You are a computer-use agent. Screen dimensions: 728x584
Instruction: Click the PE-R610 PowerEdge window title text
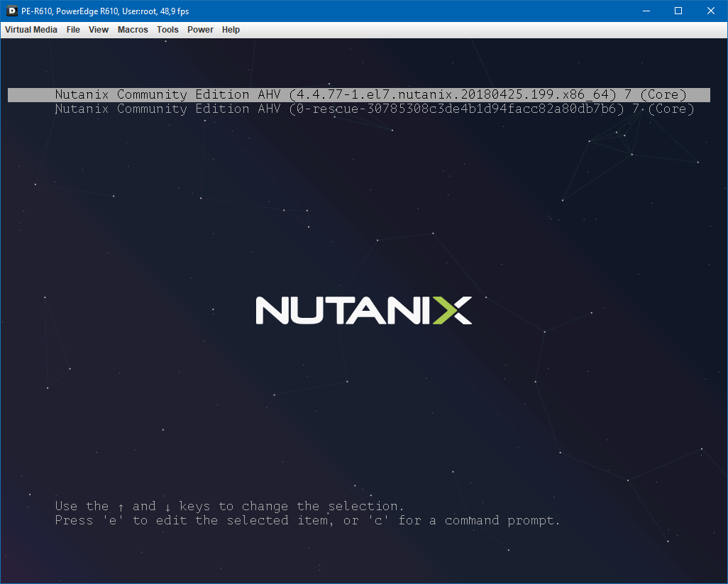[x=105, y=11]
